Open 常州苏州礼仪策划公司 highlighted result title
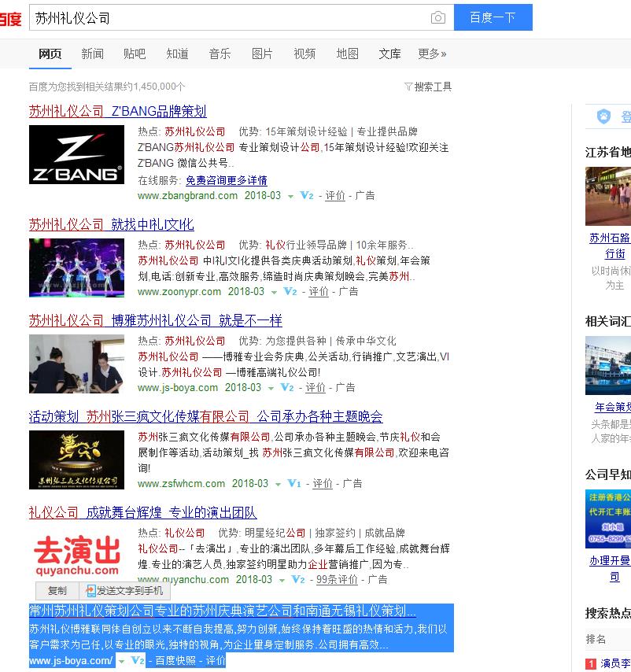631x672 pixels. 223,611
